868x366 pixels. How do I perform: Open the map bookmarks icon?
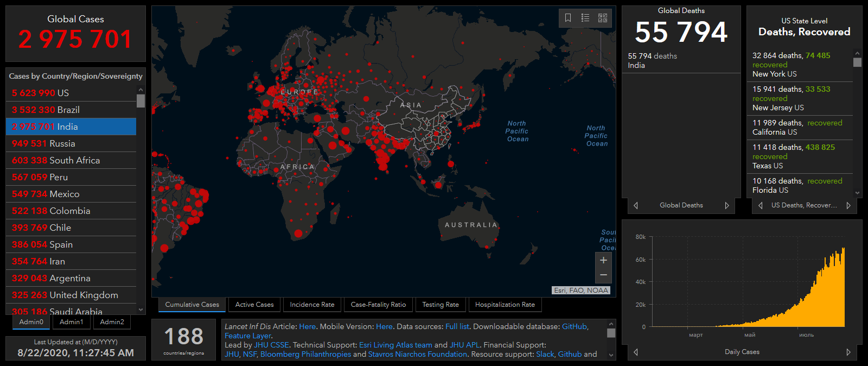(568, 18)
